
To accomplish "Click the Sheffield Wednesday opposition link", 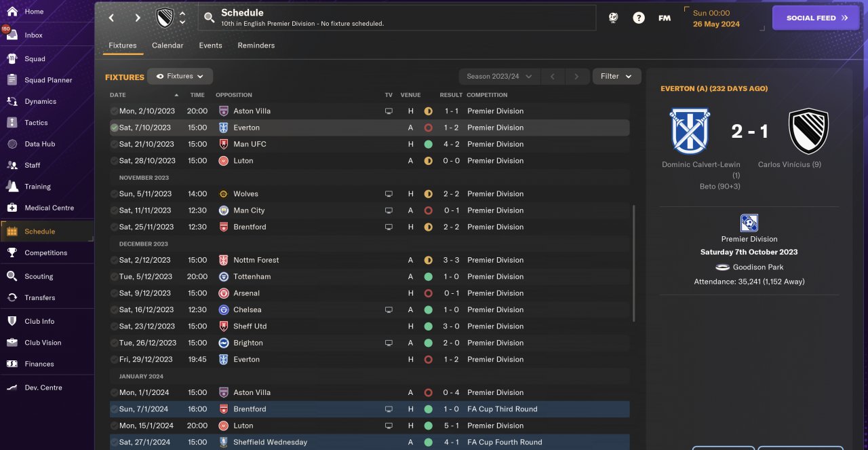I will (270, 443).
